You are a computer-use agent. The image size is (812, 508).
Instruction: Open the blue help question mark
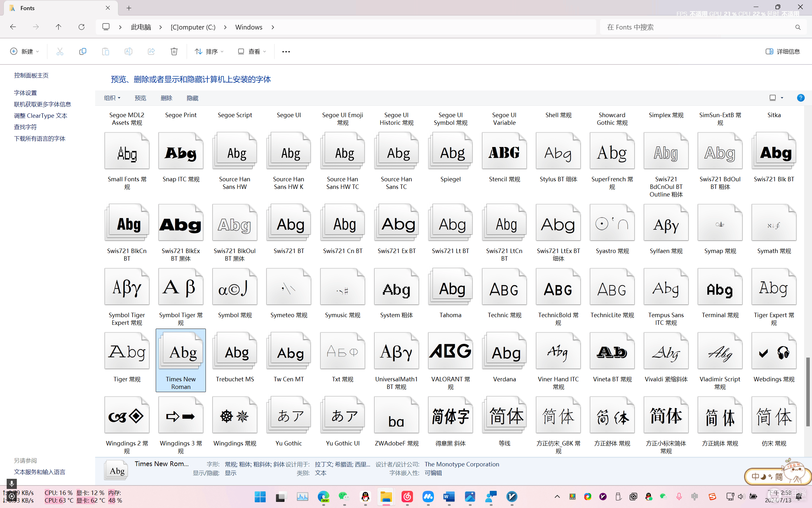pos(801,98)
